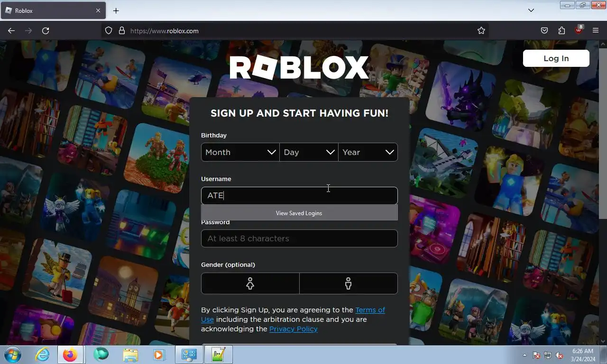Viewport: 607px width, 364px height.
Task: Click the muted volume tray icon
Action: click(559, 355)
